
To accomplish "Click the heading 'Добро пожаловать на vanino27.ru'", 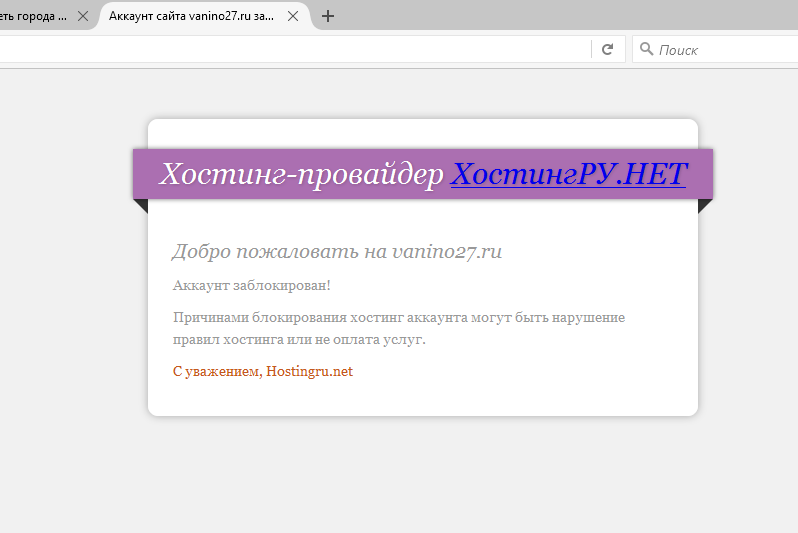I will coord(337,251).
